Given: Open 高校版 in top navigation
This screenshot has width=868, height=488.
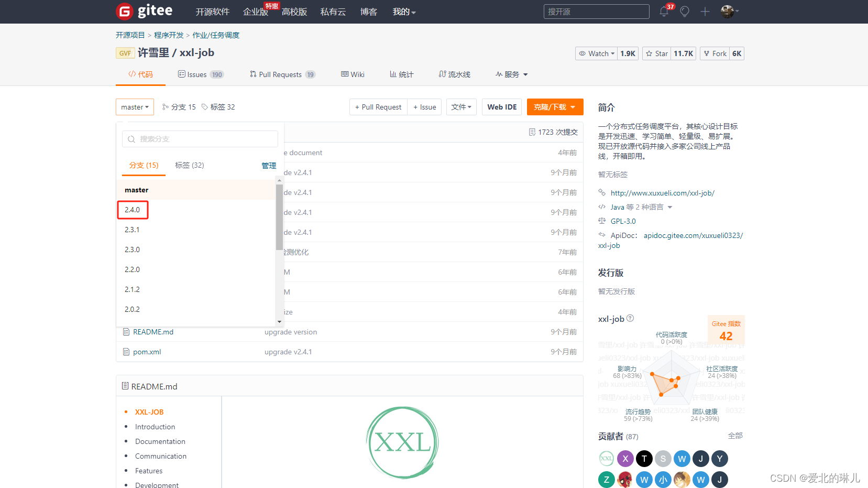Looking at the screenshot, I should pyautogui.click(x=294, y=12).
